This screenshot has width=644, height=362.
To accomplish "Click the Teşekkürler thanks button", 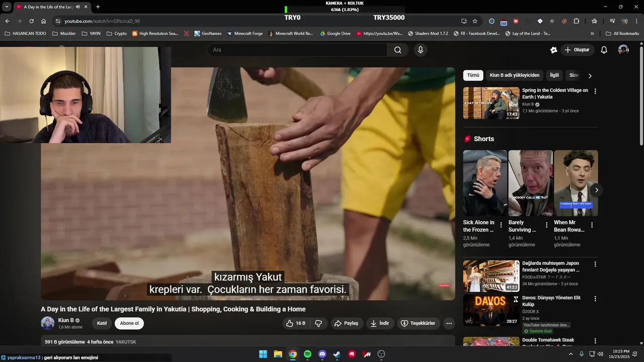I will click(418, 323).
